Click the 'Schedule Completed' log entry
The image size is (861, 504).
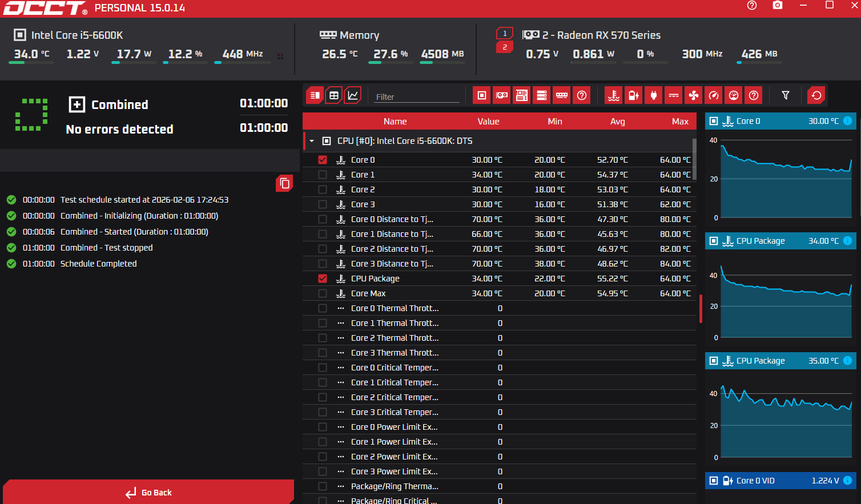(x=98, y=264)
